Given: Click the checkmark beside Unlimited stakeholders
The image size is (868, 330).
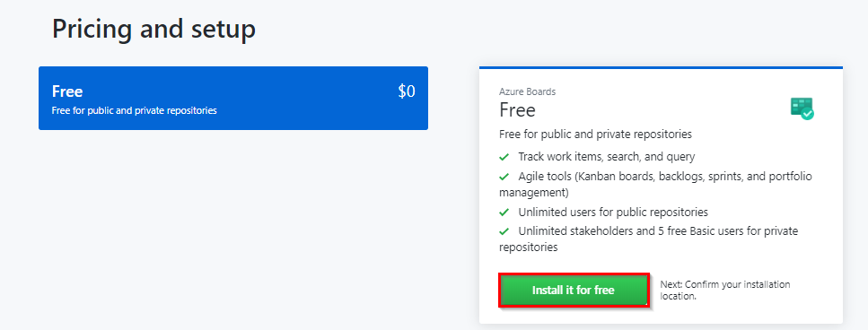Looking at the screenshot, I should [504, 231].
